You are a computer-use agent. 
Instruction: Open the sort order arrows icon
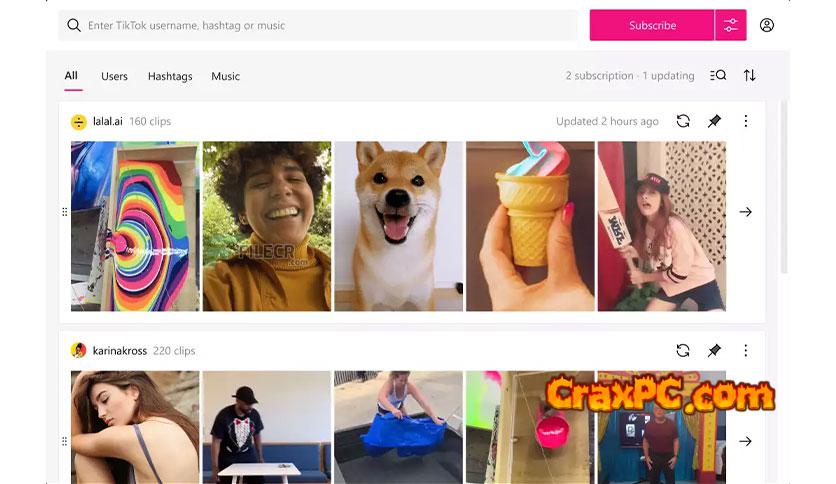(x=750, y=75)
